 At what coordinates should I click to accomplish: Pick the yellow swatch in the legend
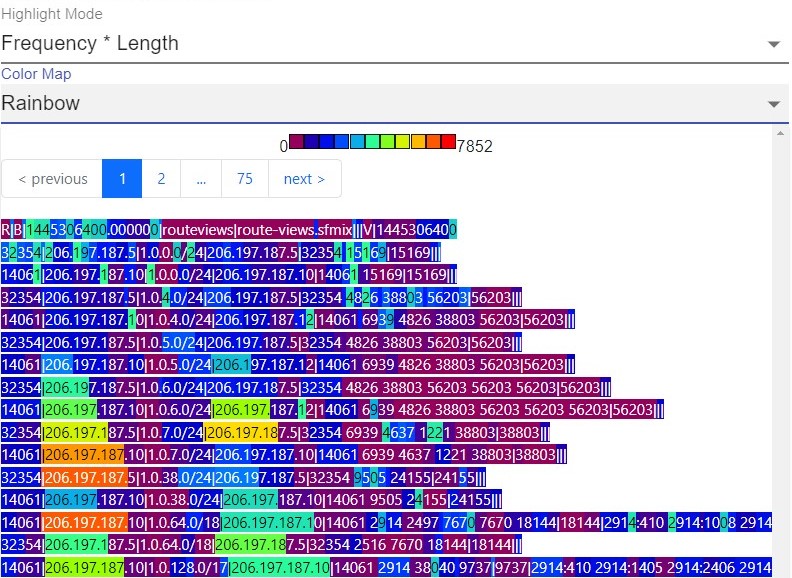click(403, 142)
